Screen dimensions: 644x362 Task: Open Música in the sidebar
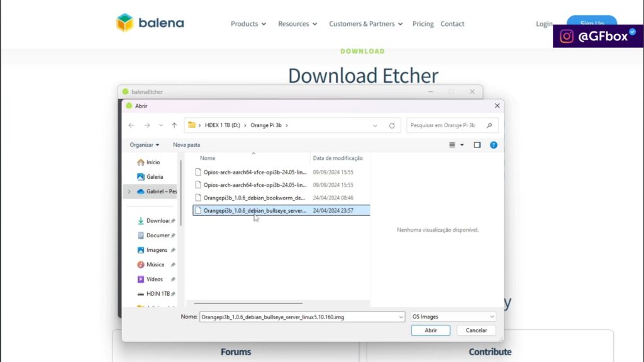[157, 264]
